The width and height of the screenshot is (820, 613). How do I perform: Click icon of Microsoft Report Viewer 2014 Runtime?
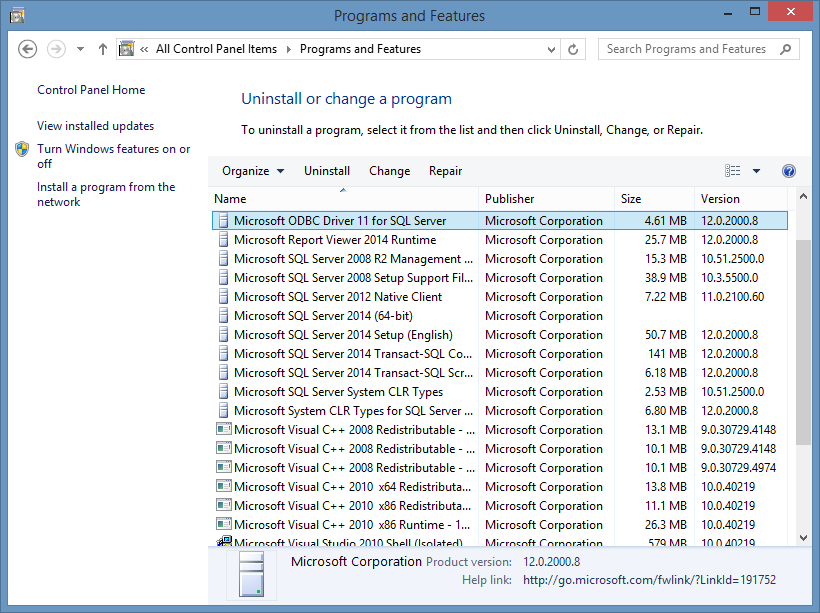[x=223, y=240]
